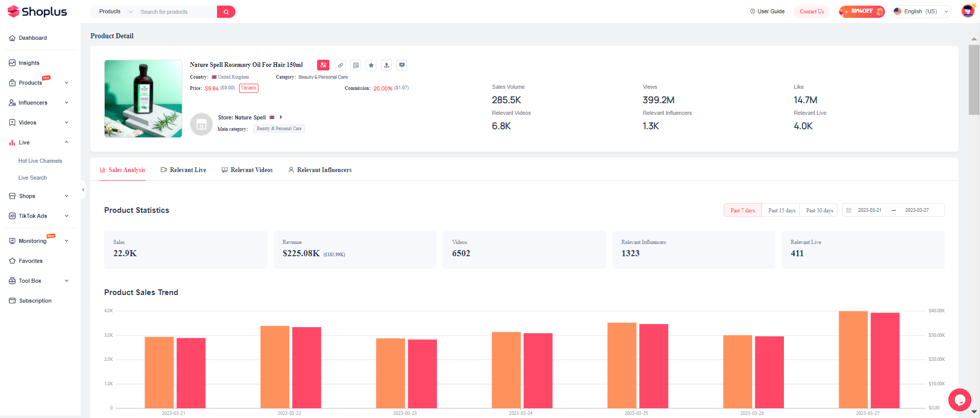
Task: Click the end date 2023-03-27 field
Action: 917,210
